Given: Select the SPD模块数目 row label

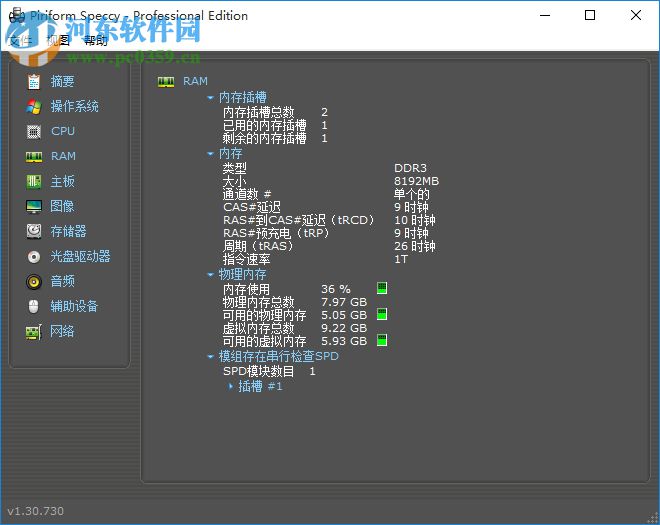Looking at the screenshot, I should pyautogui.click(x=258, y=372).
